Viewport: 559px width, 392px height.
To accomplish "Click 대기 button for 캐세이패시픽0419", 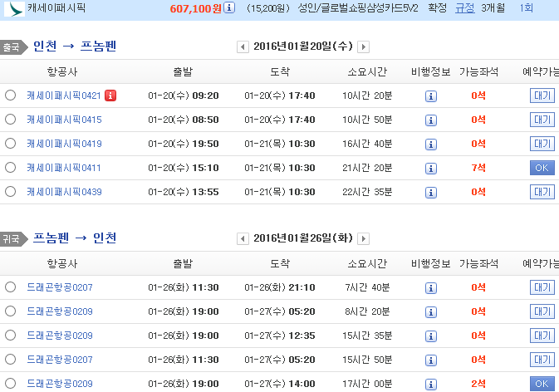I will [x=542, y=144].
